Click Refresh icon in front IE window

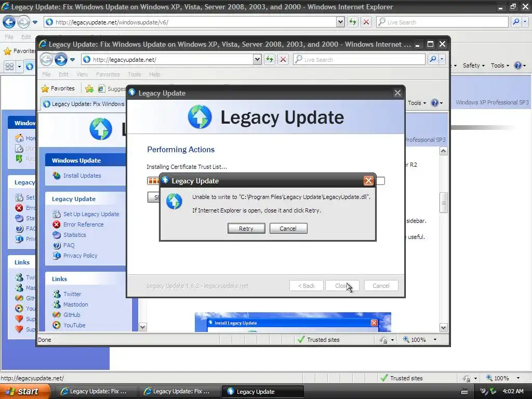[270, 60]
